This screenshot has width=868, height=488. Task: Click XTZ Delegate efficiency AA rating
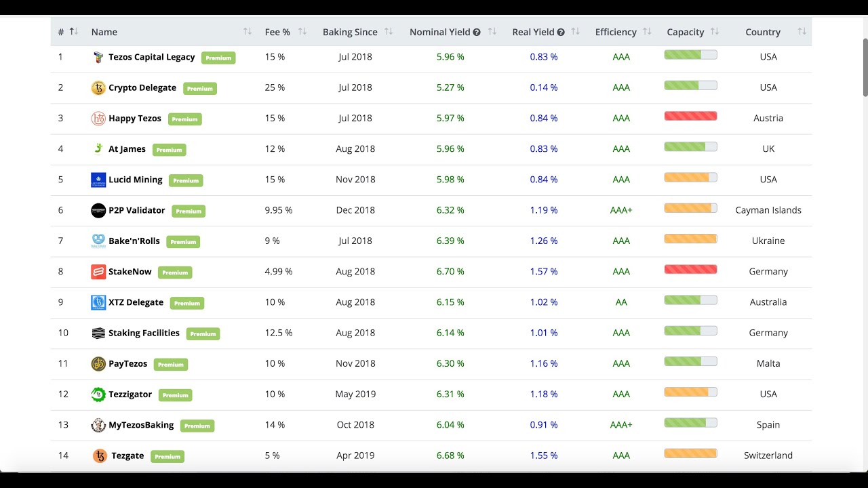point(621,302)
